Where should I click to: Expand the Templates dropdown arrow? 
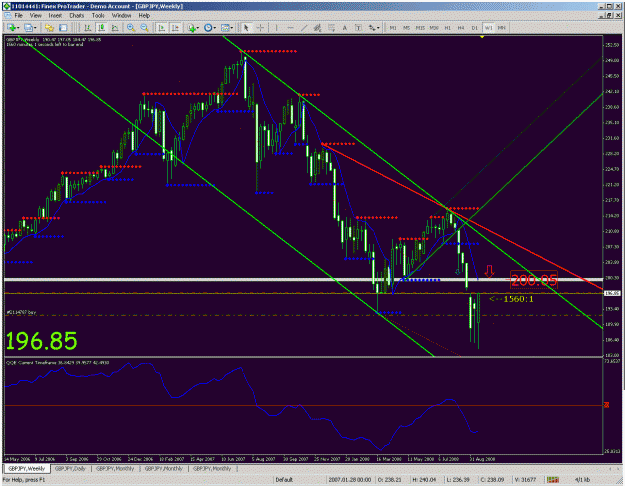(x=232, y=28)
